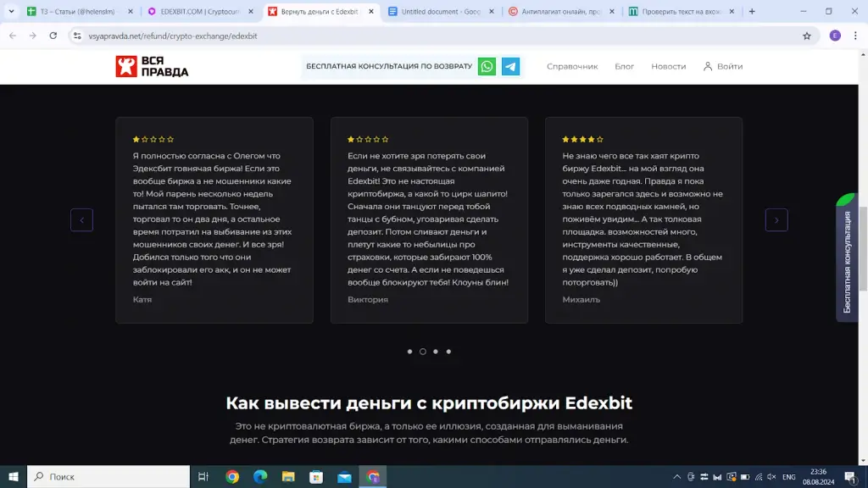Click reviewer name Катя
This screenshot has width=868, height=488.
point(142,299)
